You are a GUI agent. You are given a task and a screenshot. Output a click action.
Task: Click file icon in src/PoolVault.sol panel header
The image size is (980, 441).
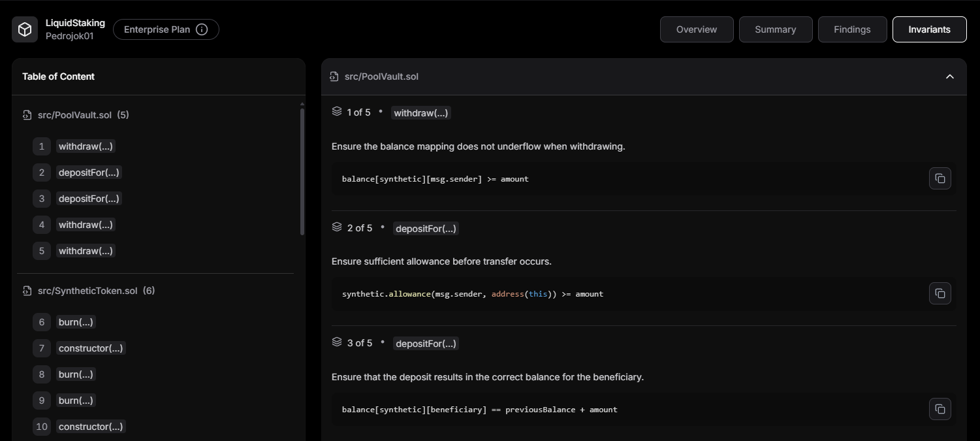[334, 76]
